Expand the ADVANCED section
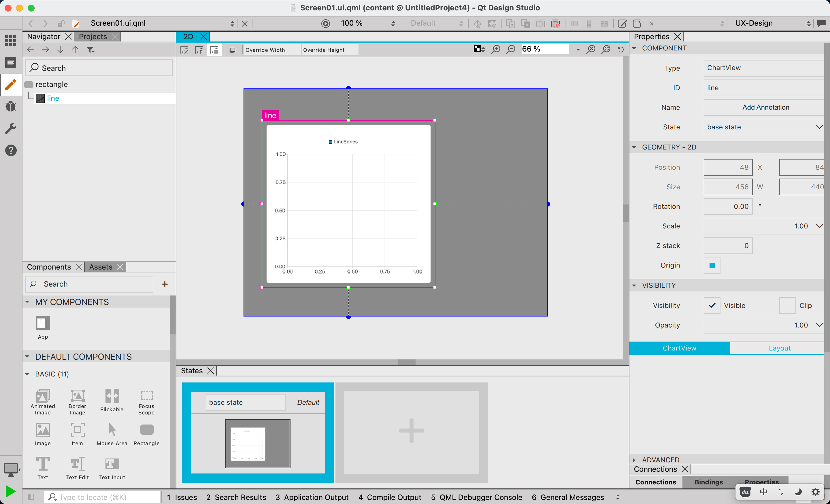This screenshot has width=830, height=504. (634, 460)
